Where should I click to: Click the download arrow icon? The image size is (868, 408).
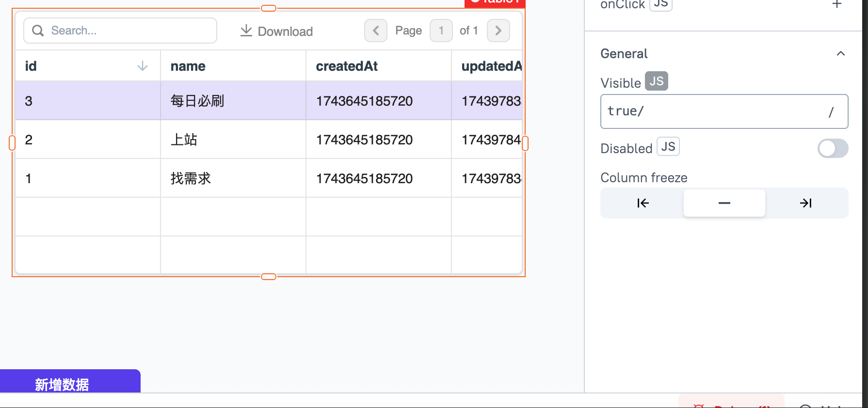pos(246,31)
